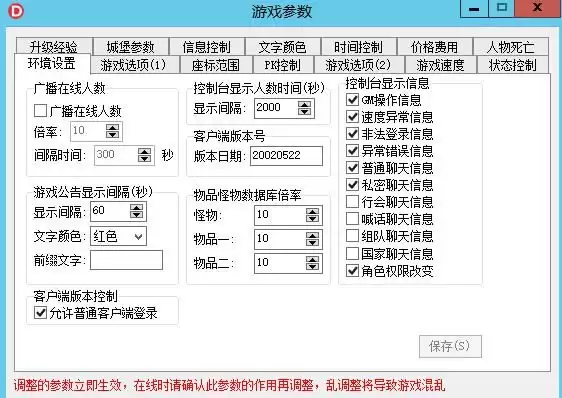Enable the 行会聊天信息 checkbox
Screen dimensions: 562x398
pos(353,202)
